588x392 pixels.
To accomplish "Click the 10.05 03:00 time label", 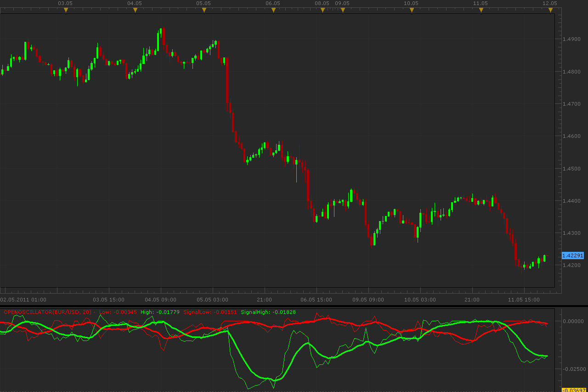I will 420,300.
